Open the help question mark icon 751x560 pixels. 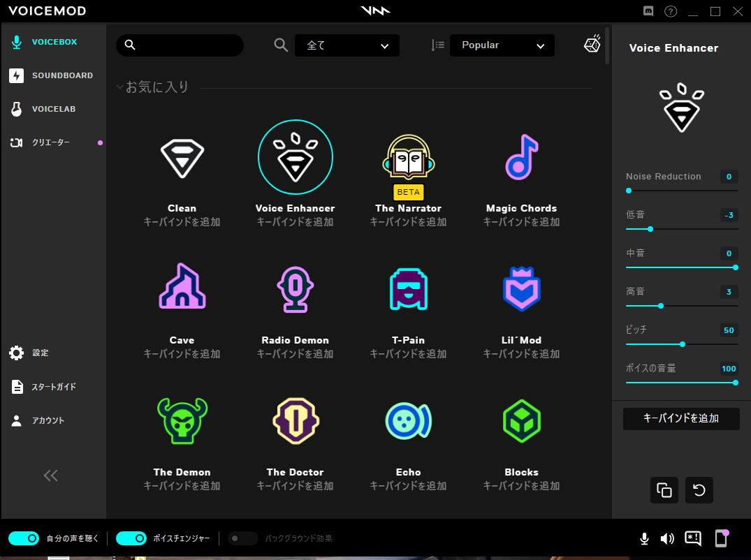(x=671, y=11)
